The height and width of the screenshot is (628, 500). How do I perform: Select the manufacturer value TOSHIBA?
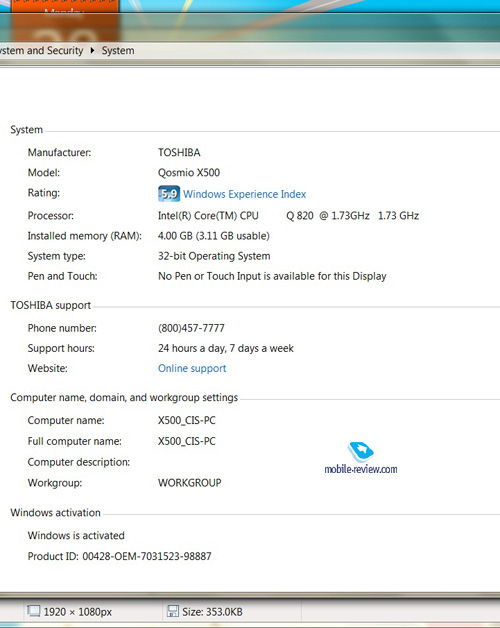click(x=179, y=153)
